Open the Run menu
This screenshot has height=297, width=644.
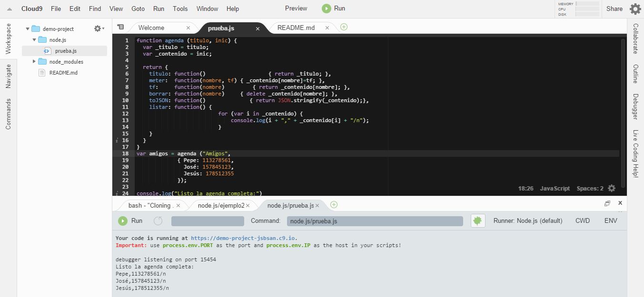[x=159, y=9]
